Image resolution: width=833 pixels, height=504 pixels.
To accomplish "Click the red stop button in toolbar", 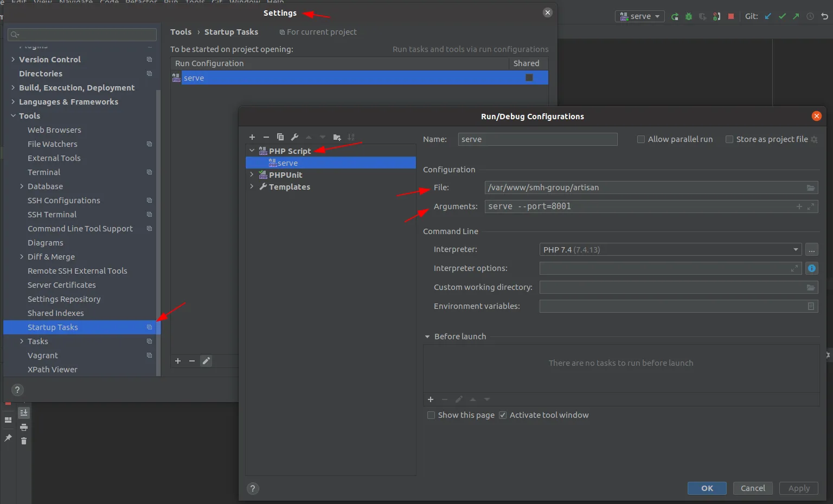I will [x=731, y=16].
